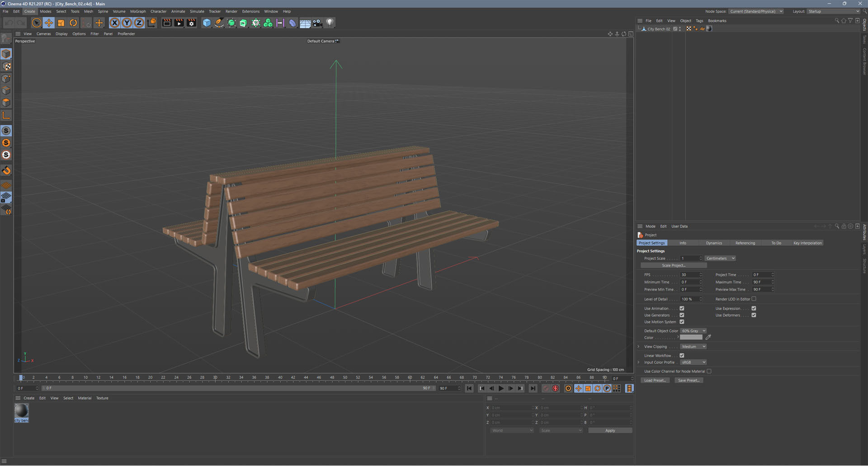Open Edit Render Settings icon
Screen dimensions: 868x466
192,23
